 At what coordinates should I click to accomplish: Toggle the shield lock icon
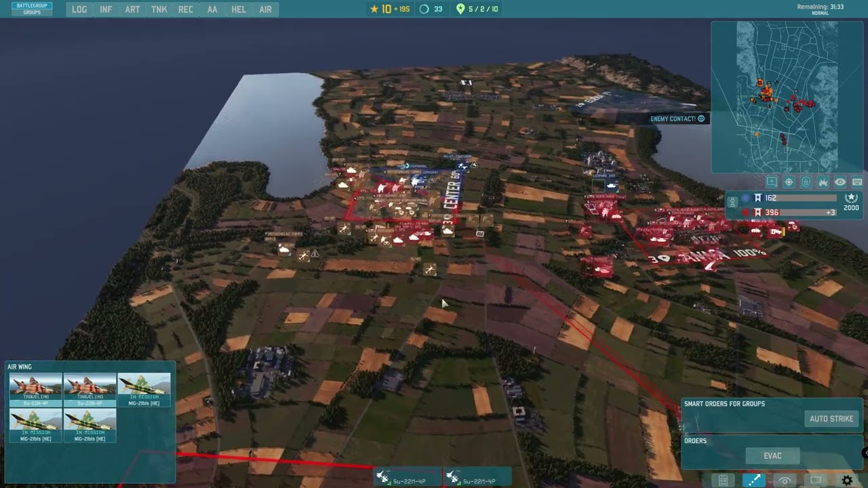[x=806, y=182]
